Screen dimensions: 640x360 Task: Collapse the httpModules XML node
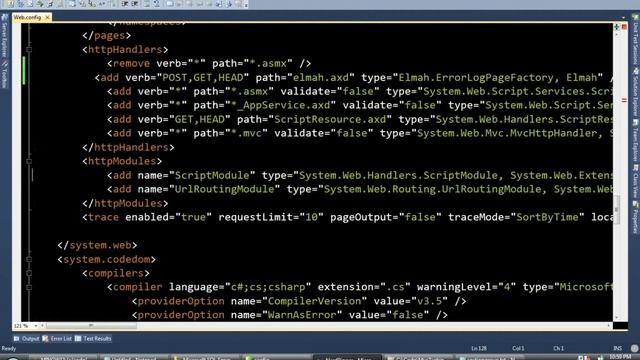pyautogui.click(x=29, y=161)
